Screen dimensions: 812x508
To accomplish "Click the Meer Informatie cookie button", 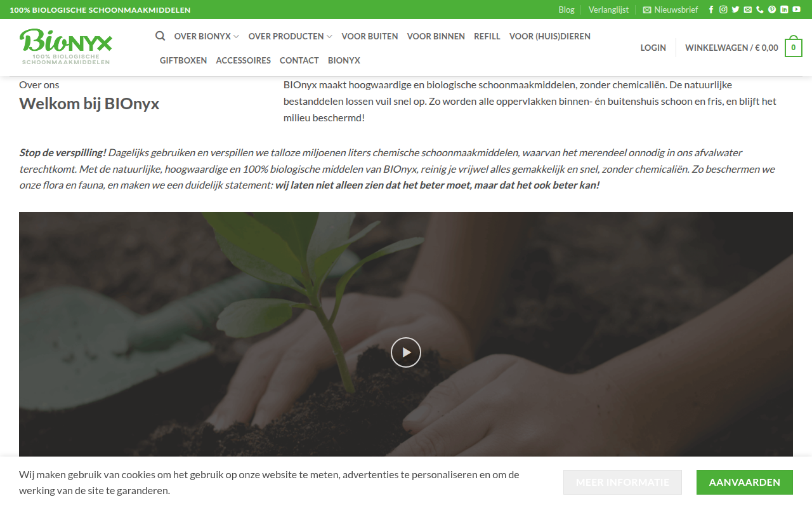I will click(x=622, y=482).
